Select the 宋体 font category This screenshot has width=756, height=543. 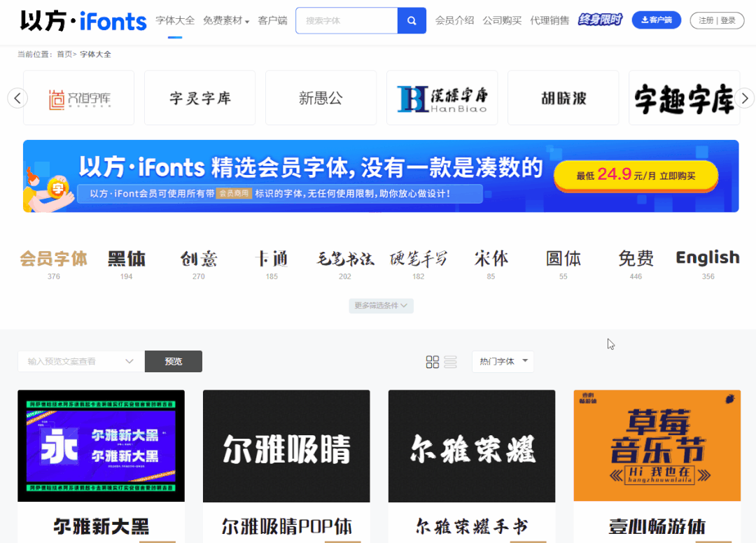tap(491, 264)
